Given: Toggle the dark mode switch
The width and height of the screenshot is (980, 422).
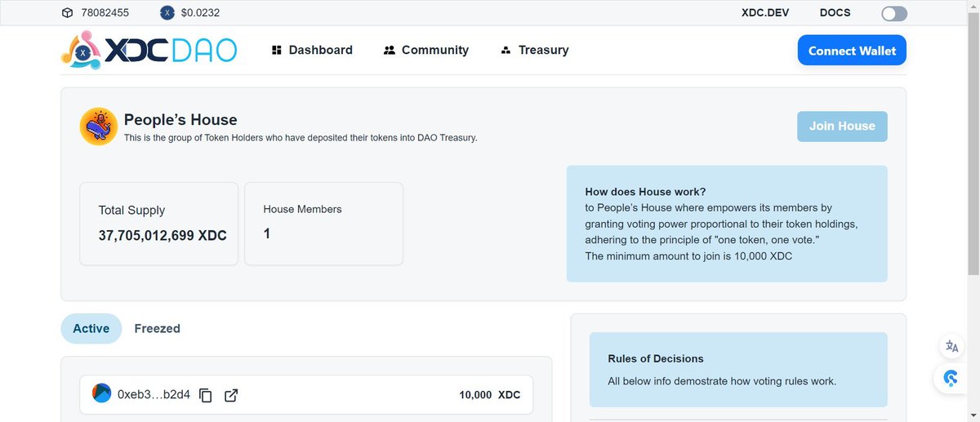Looking at the screenshot, I should click(894, 13).
